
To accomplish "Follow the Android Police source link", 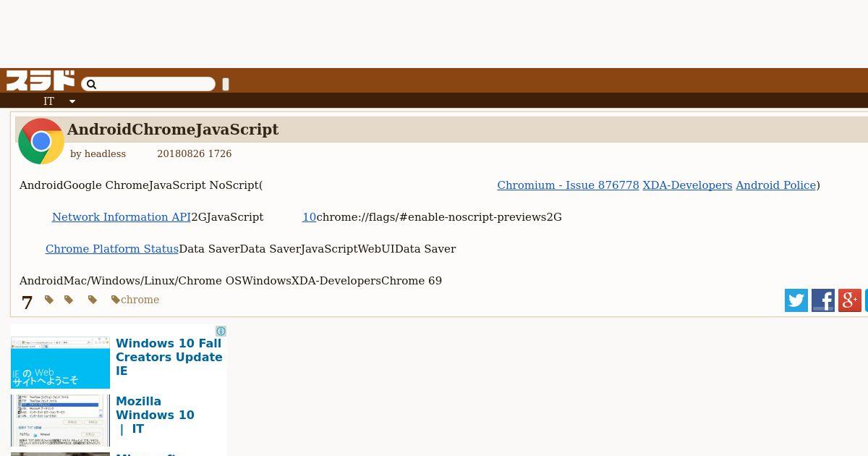I will click(776, 185).
